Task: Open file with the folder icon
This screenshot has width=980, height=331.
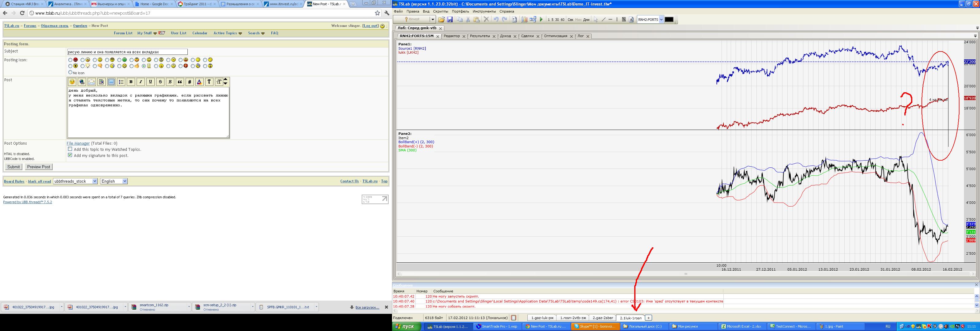Action: pos(441,19)
